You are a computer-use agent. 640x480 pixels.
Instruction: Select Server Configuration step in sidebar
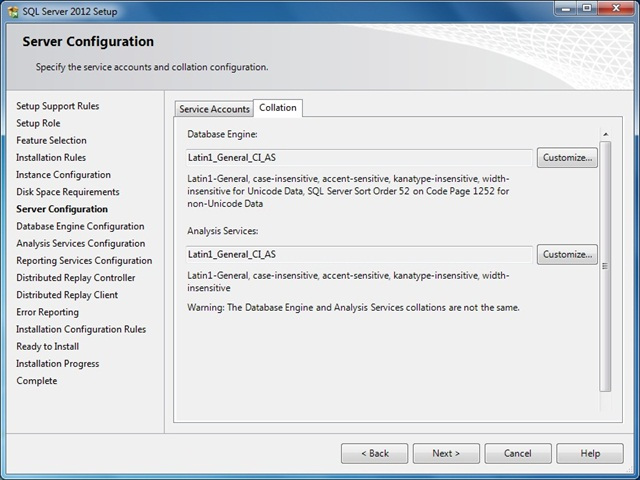[62, 209]
